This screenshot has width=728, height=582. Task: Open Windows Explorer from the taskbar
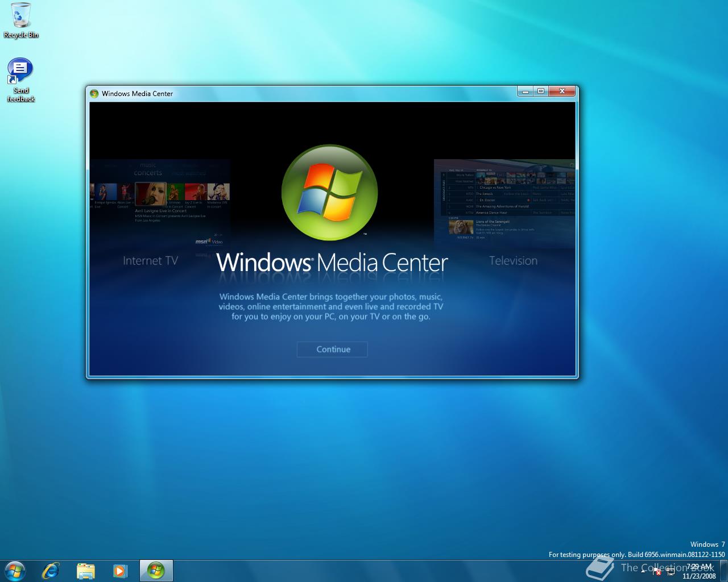(x=86, y=571)
